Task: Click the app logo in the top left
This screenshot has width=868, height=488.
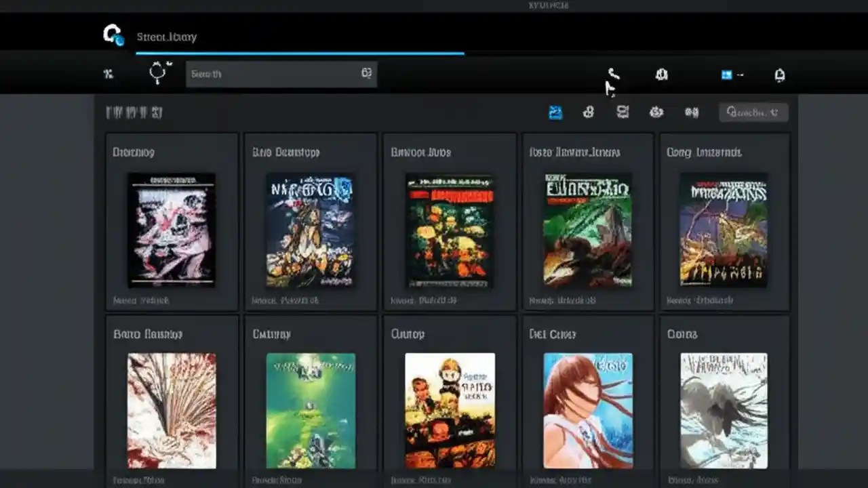Action: 113,35
